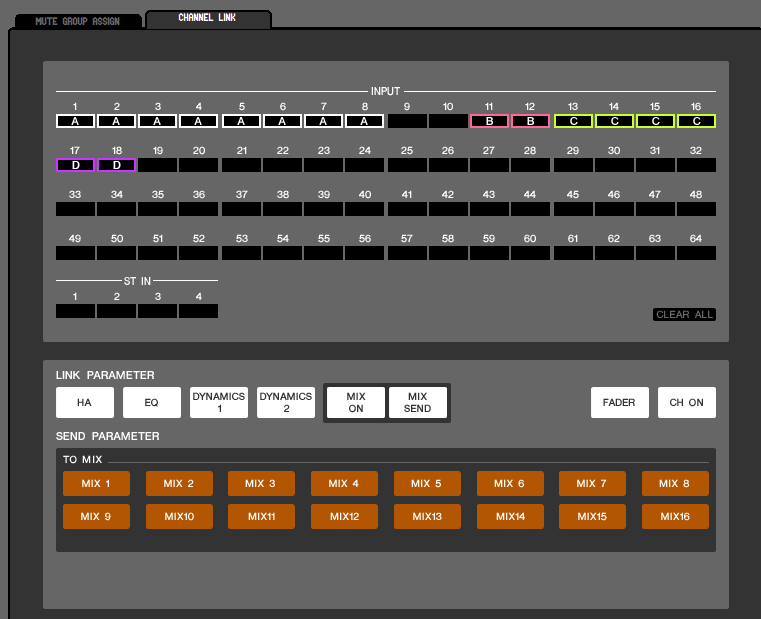Click input channel 21 link box

(241, 165)
